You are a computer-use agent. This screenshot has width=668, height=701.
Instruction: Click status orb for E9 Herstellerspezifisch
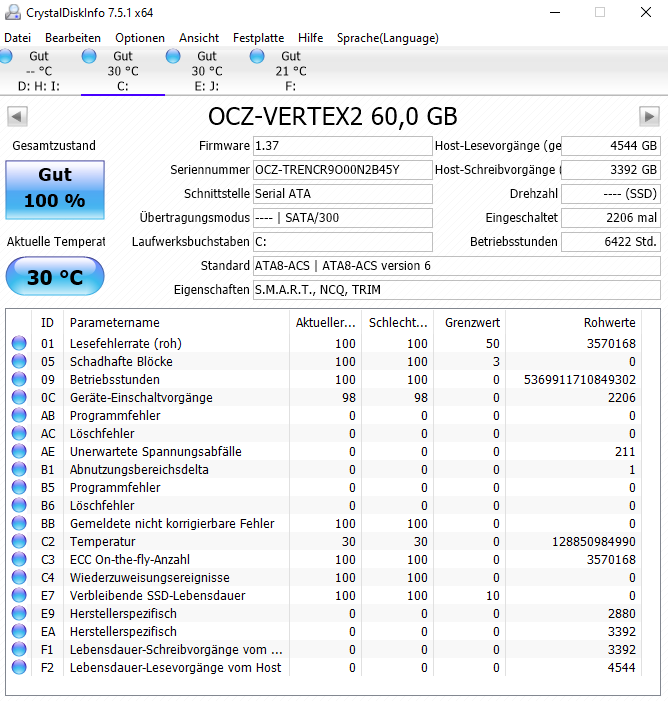click(x=19, y=613)
